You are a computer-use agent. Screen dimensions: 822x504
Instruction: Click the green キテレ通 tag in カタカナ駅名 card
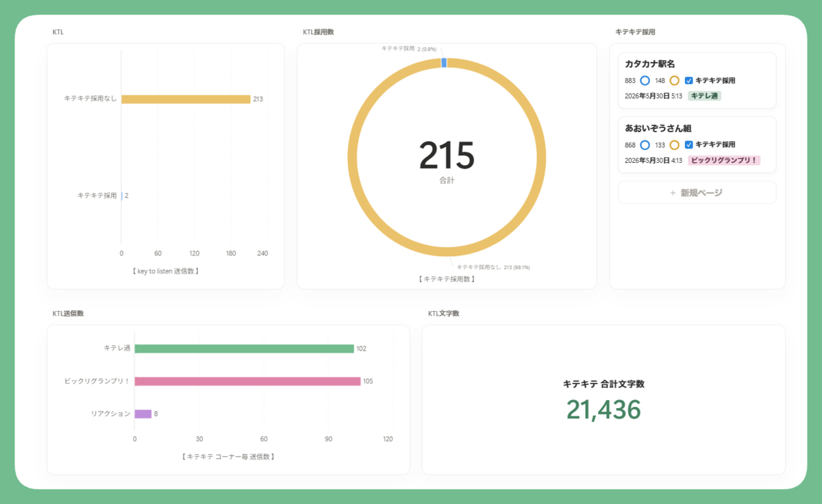click(x=704, y=96)
